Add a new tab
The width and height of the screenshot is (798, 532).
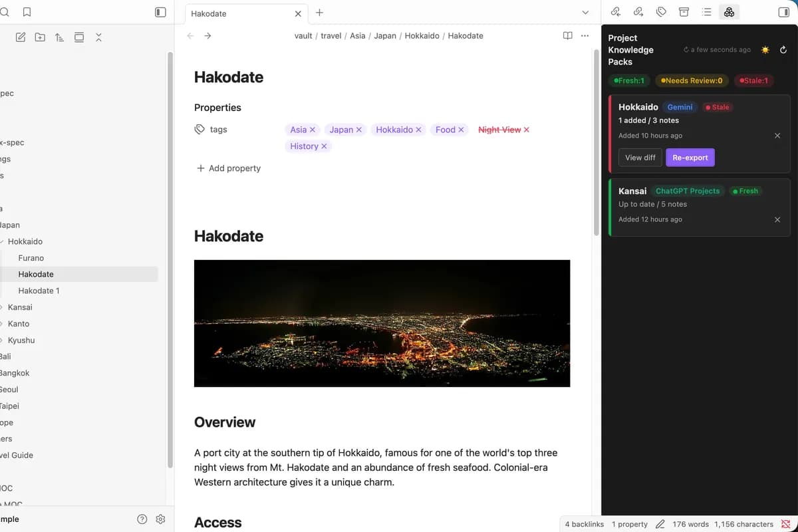(319, 13)
